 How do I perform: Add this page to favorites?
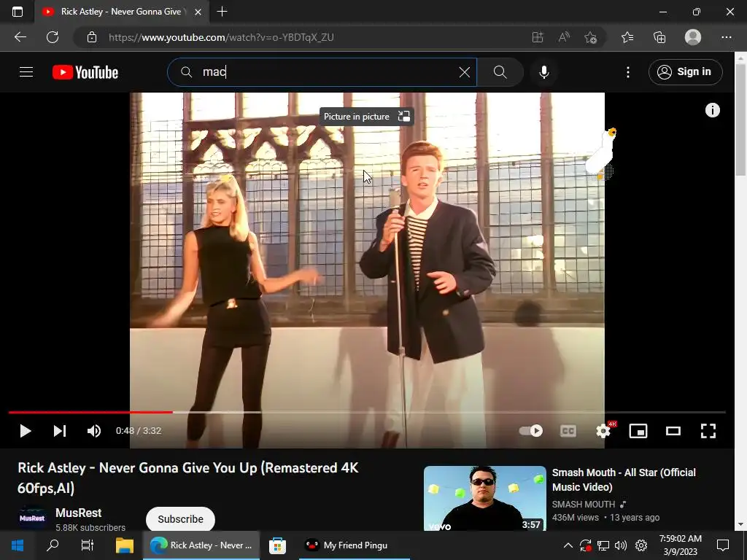point(590,37)
